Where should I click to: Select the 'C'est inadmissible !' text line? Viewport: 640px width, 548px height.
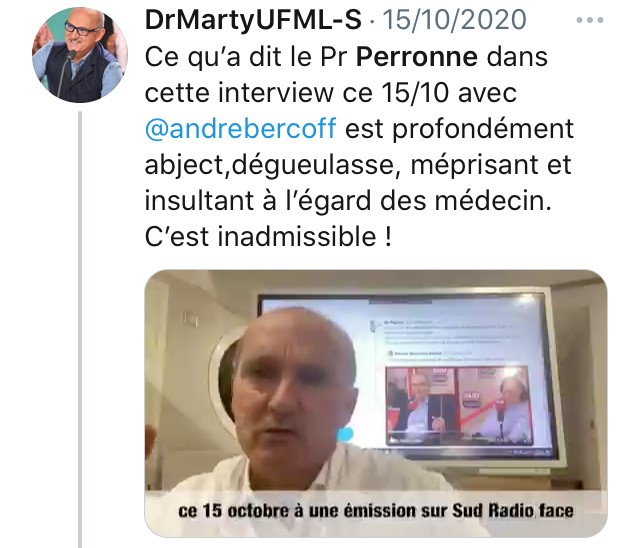coord(268,237)
